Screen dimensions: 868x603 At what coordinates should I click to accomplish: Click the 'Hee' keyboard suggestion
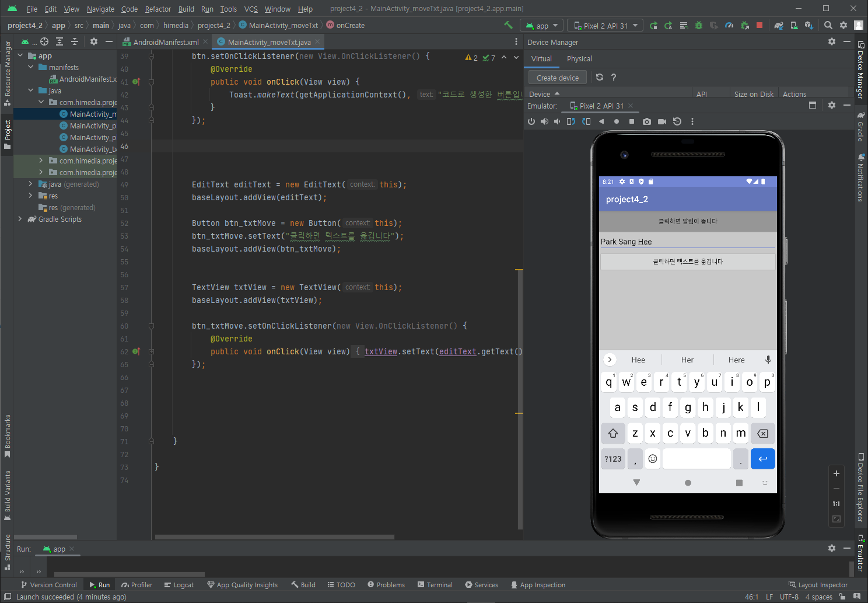638,360
